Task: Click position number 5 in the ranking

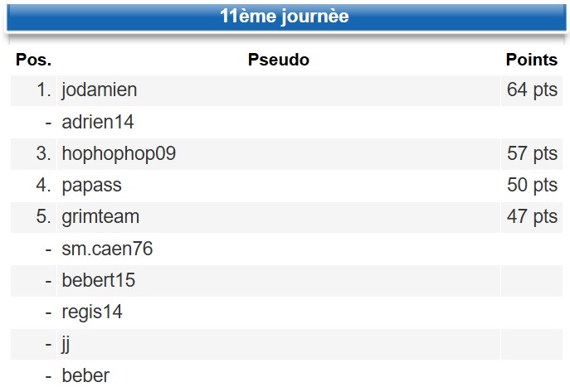Action: click(x=45, y=216)
